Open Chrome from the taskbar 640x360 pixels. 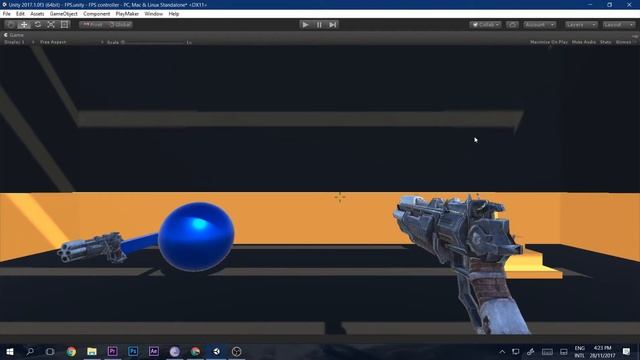tap(71, 351)
